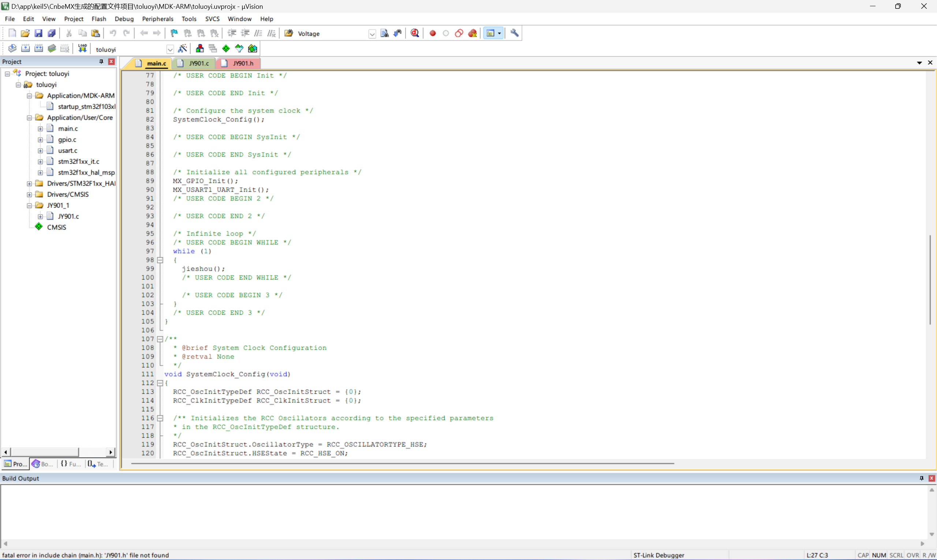Click the ST-Link Debugger status bar entry

658,555
